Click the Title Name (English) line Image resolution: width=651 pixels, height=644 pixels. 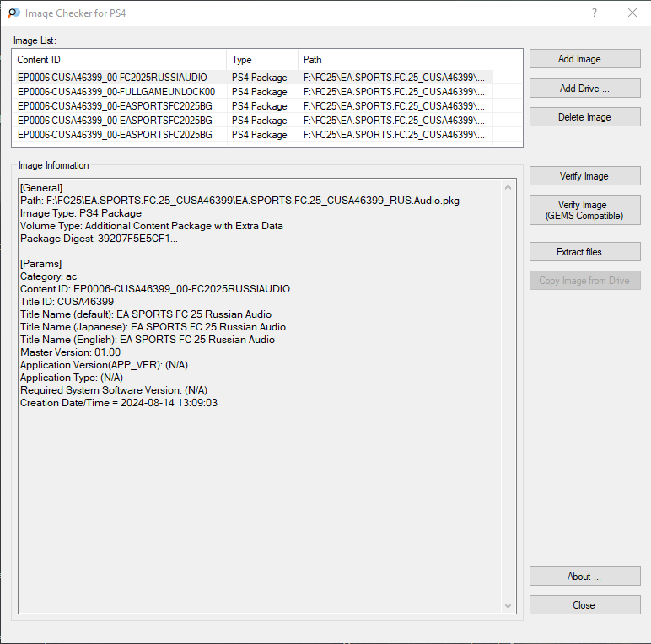(148, 340)
